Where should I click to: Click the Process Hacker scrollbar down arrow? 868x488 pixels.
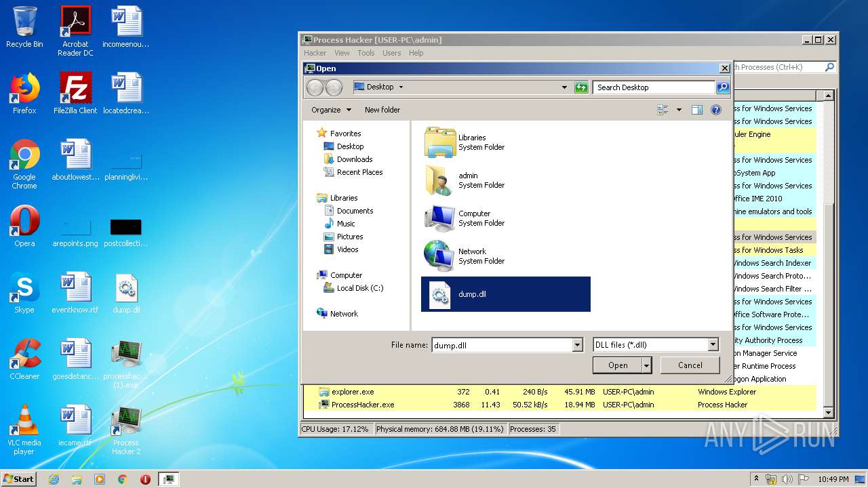(x=828, y=413)
